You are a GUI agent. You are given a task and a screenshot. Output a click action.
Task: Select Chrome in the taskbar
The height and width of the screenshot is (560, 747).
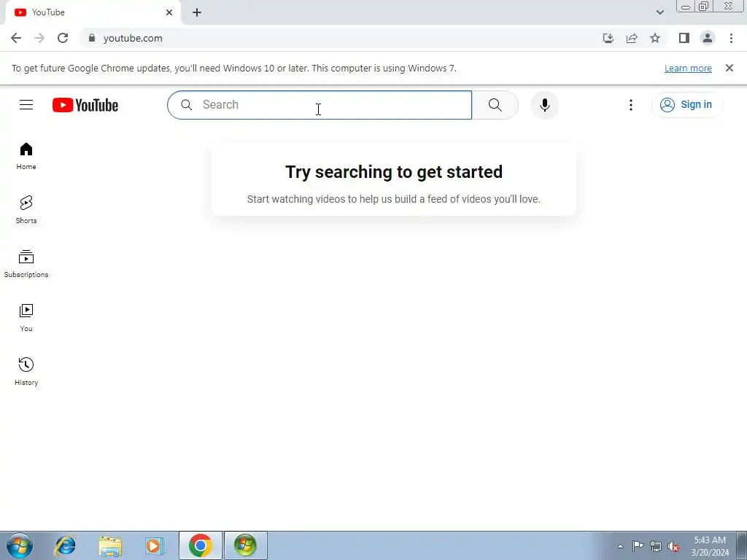click(x=200, y=545)
